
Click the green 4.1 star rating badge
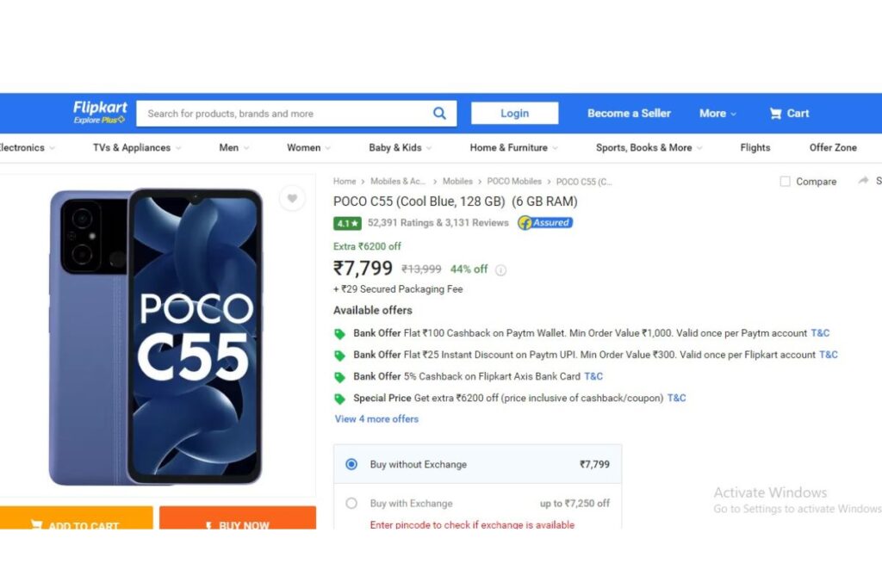[347, 223]
